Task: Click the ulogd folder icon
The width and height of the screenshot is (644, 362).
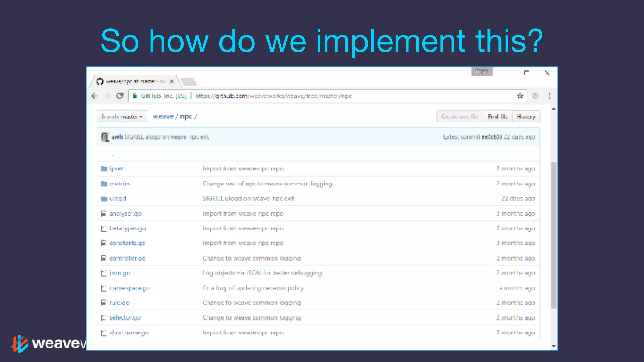Action: [x=104, y=199]
